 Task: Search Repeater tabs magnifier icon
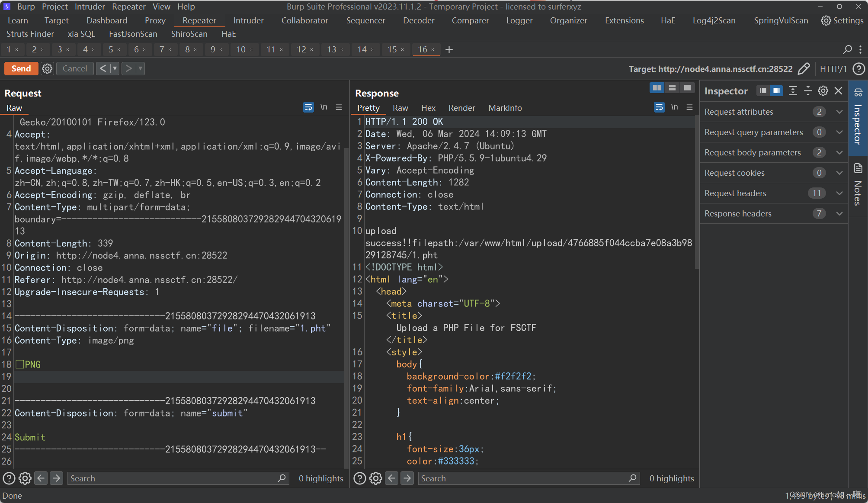[847, 49]
